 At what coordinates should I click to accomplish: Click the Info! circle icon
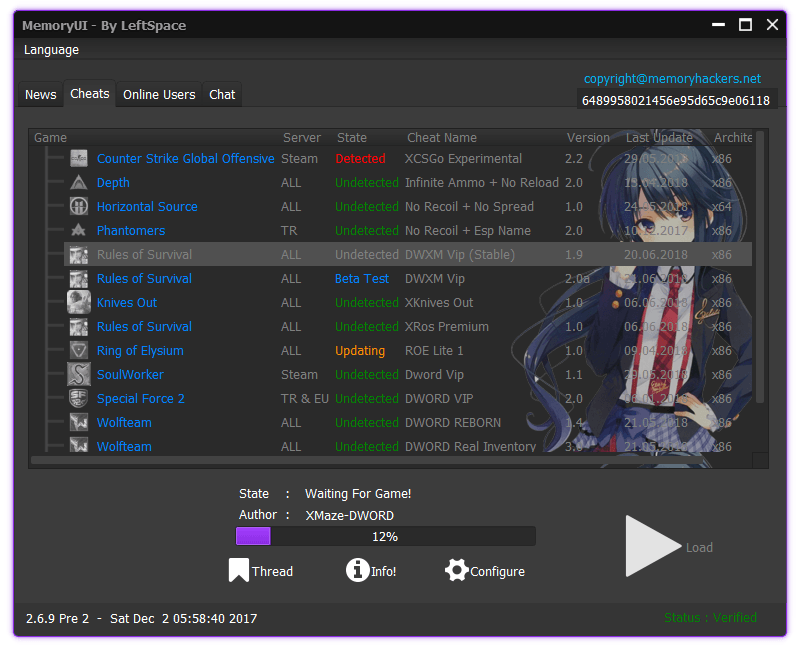358,570
